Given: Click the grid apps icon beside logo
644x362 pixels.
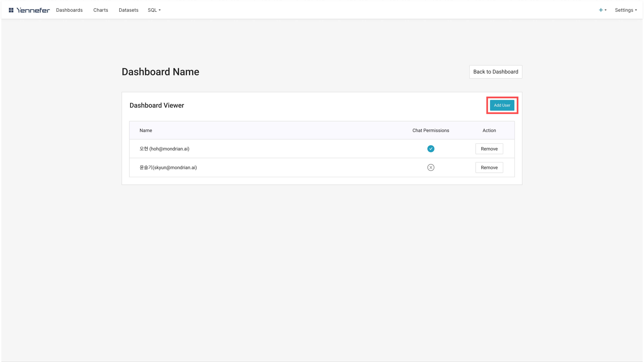Looking at the screenshot, I should [x=11, y=10].
